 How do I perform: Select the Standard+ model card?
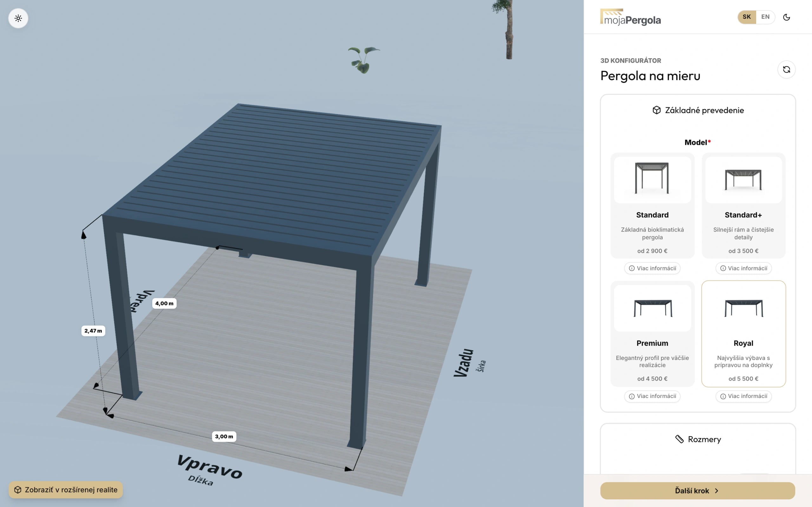pyautogui.click(x=743, y=206)
